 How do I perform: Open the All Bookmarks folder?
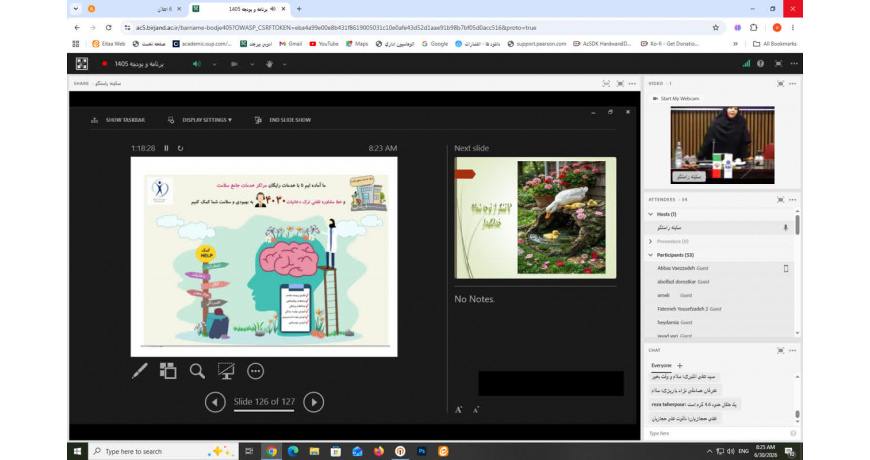point(775,44)
